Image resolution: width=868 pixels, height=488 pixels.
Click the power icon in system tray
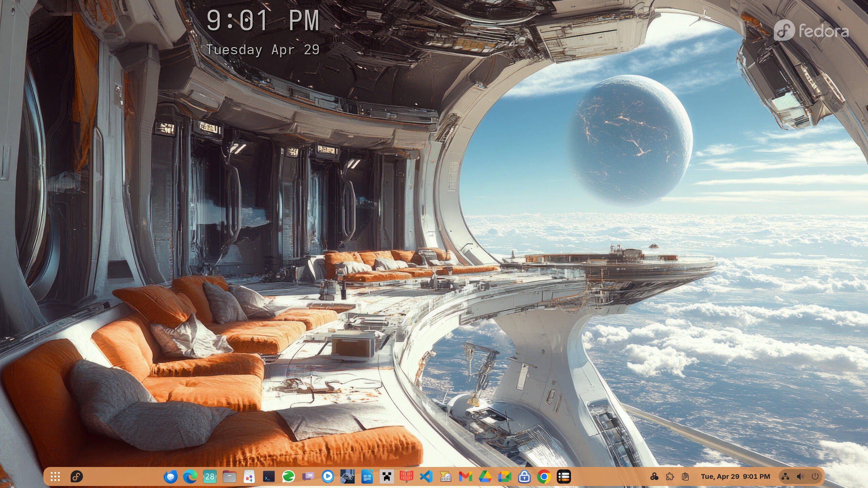tap(815, 476)
